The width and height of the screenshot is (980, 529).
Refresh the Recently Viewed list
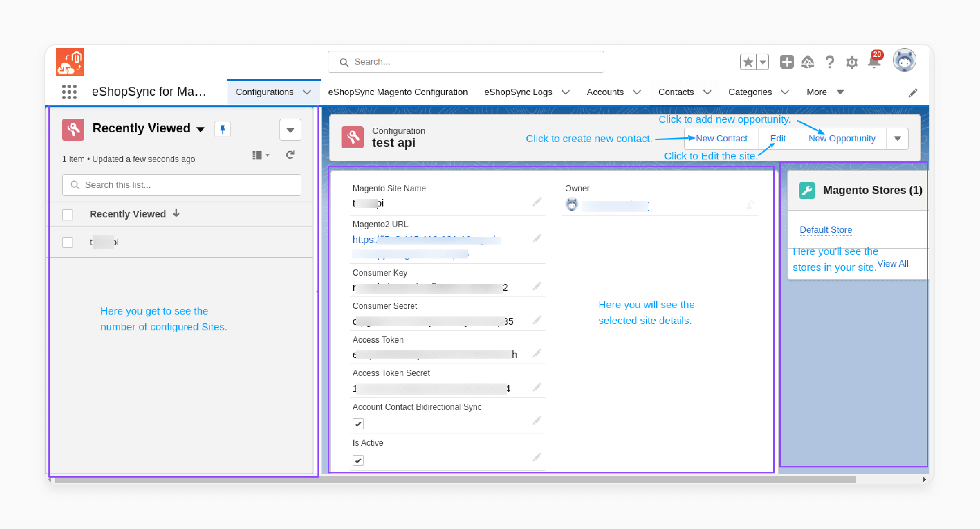tap(290, 155)
